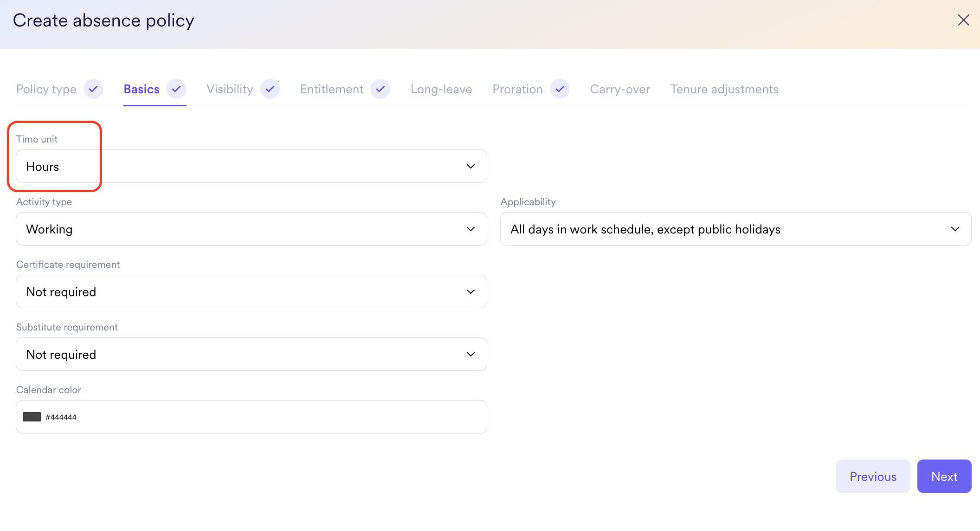Click the checkmark icon beside Proration
The image size is (980, 531).
pos(560,89)
